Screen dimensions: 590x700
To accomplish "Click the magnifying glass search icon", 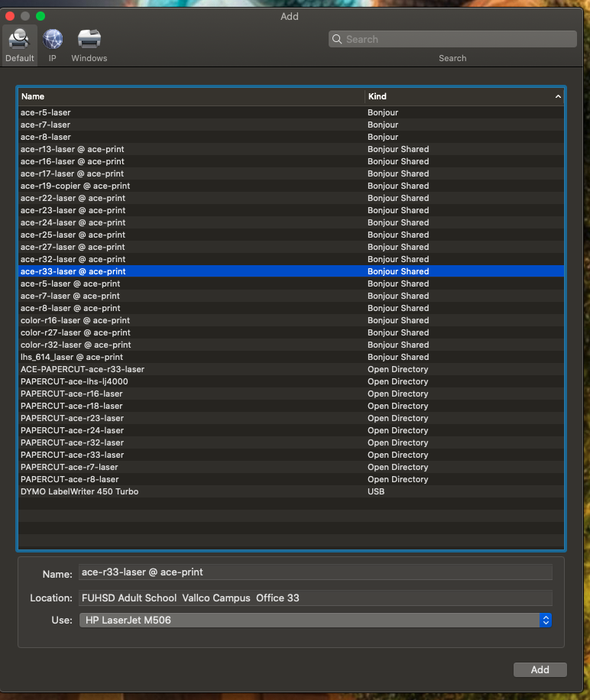I will coord(336,40).
